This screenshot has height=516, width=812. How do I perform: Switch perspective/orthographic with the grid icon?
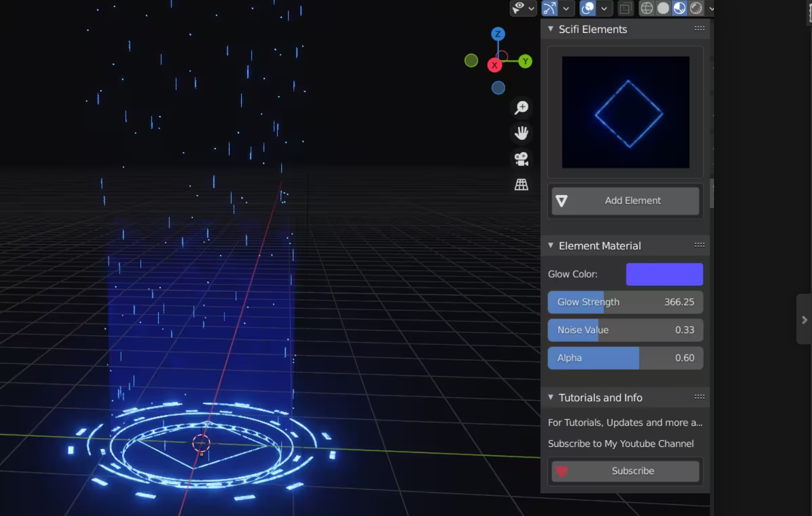coord(521,185)
